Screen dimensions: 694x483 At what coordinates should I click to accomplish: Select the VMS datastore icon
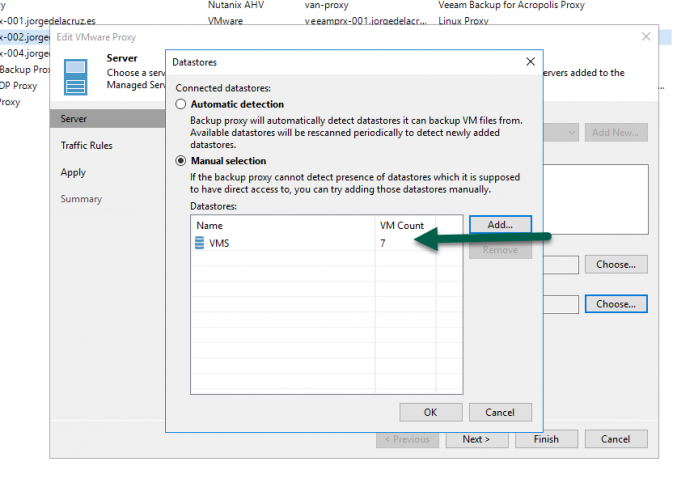tap(200, 243)
